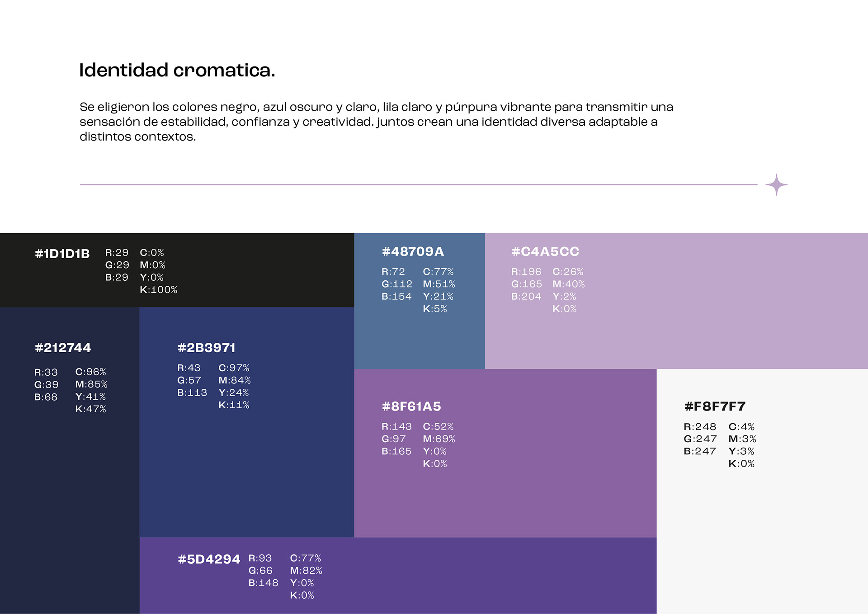Click the B:204 value in lilac swatch
Viewport: 868px width, 614px height.
click(526, 297)
